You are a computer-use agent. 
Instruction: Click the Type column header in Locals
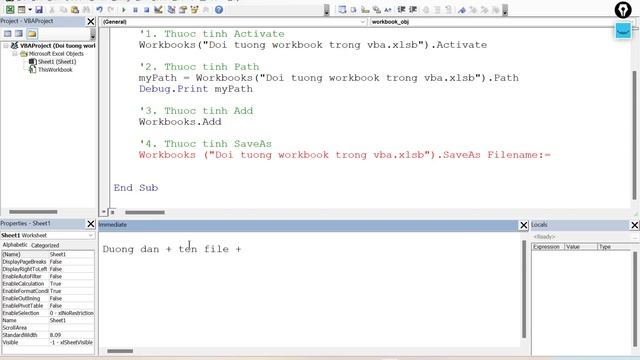point(614,247)
